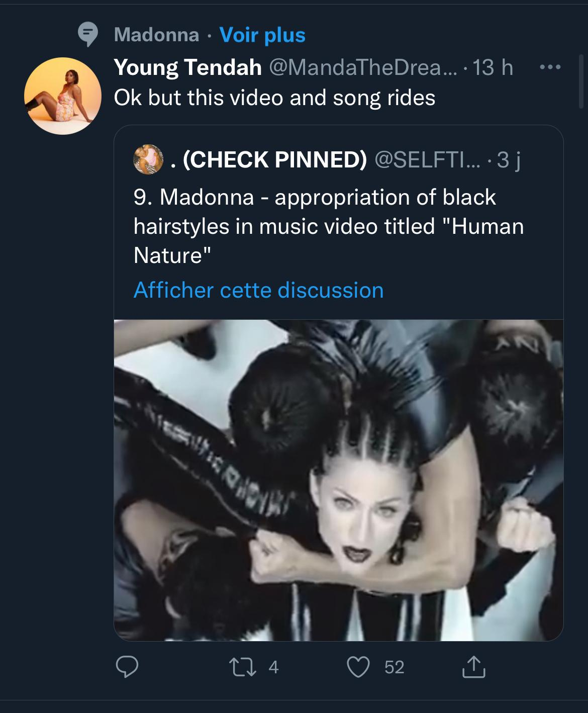Open the Madonna topic label
This screenshot has width=588, height=713.
point(156,35)
